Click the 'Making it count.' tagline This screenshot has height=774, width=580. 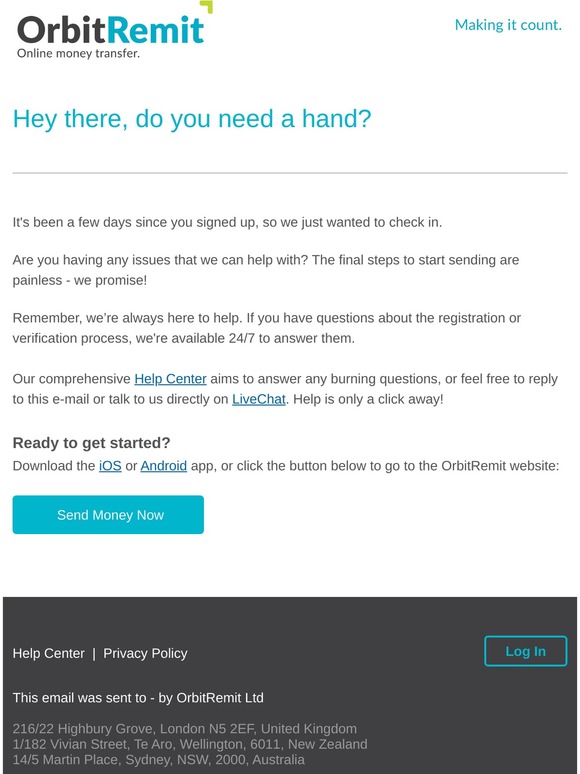[508, 25]
